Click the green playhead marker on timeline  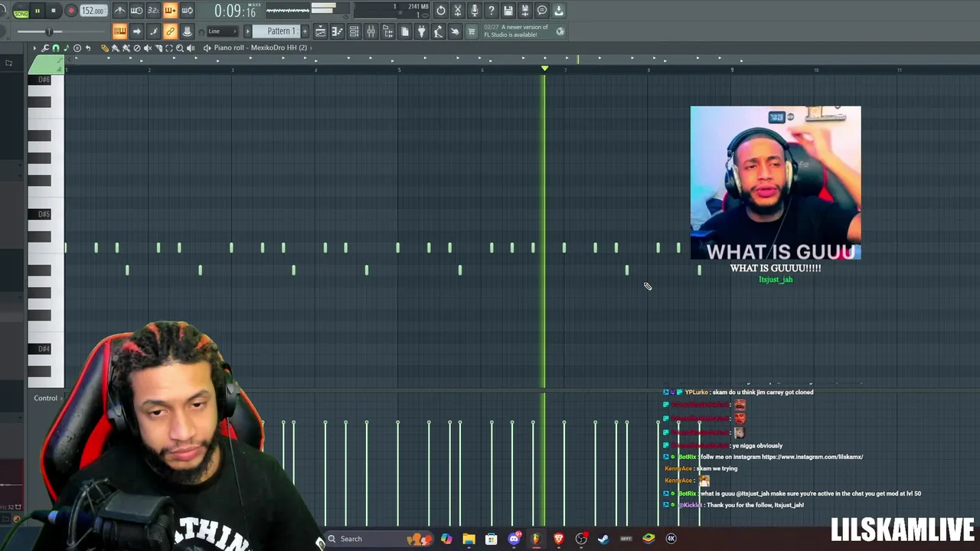pos(544,68)
